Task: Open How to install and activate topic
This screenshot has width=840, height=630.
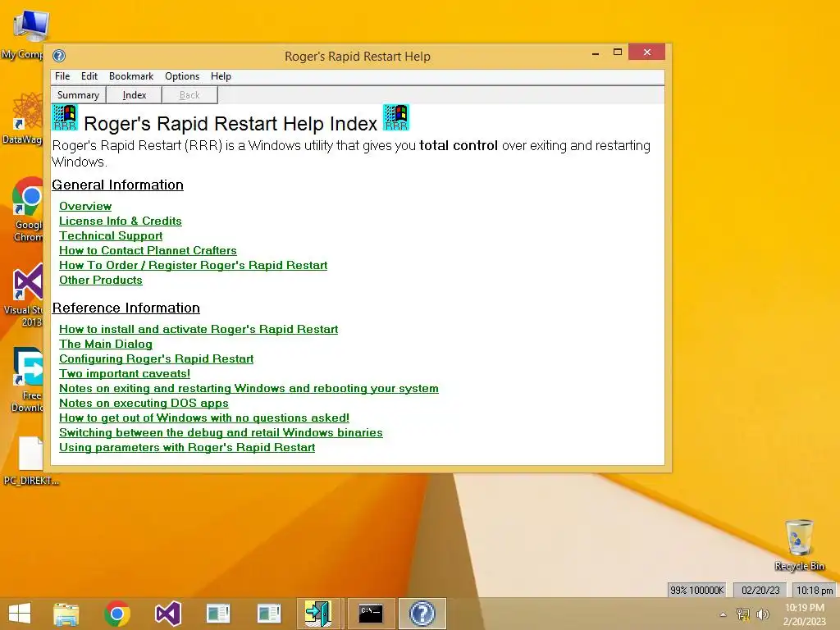Action: click(199, 329)
